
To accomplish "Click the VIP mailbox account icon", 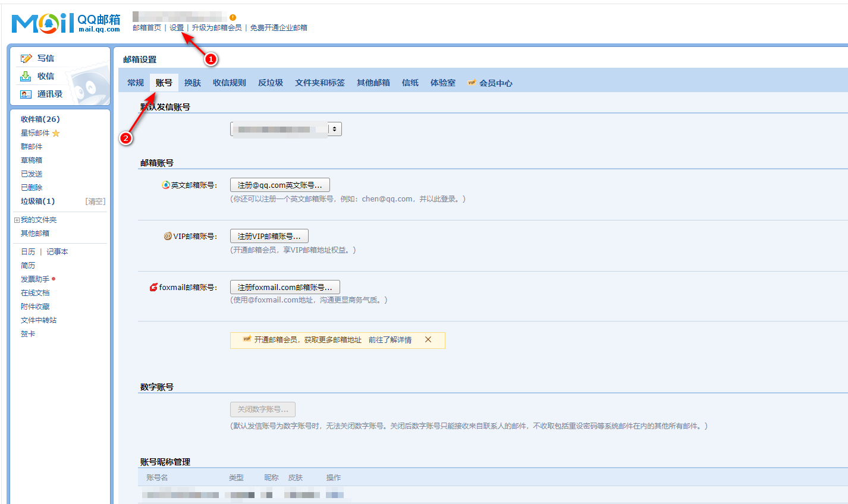I will click(x=168, y=236).
